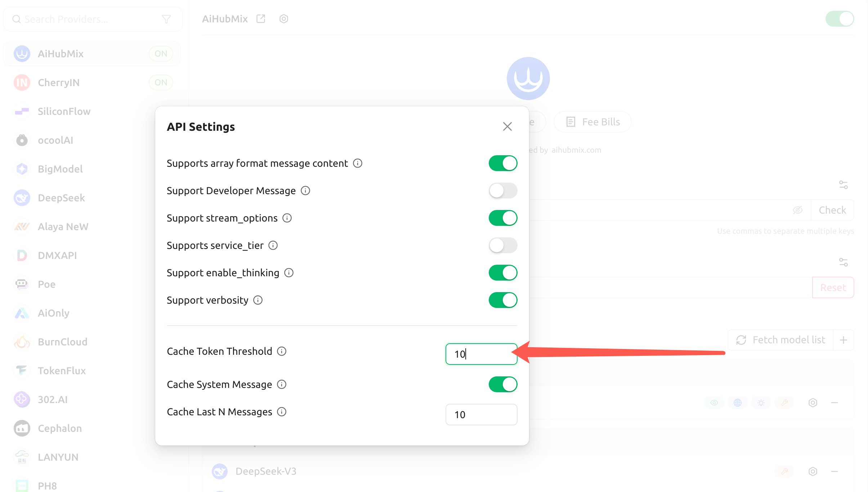Screen dimensions: 868x492
Task: Click Fetch model list button
Action: pyautogui.click(x=780, y=340)
